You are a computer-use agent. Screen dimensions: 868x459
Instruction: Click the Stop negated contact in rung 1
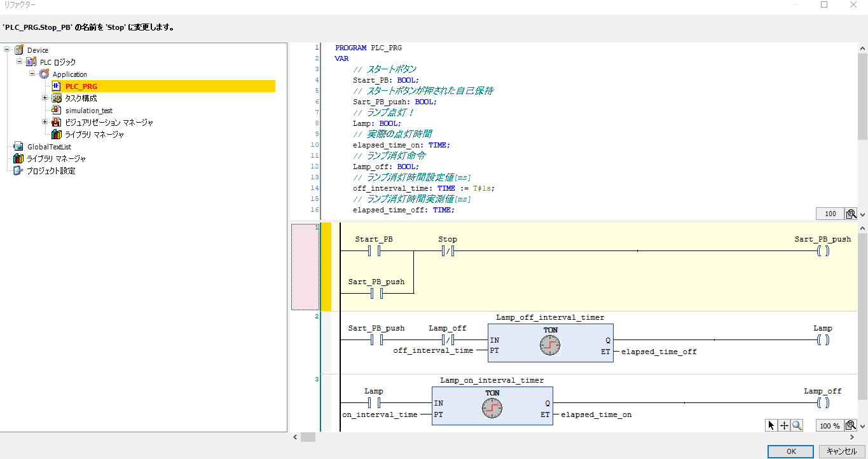pyautogui.click(x=448, y=251)
